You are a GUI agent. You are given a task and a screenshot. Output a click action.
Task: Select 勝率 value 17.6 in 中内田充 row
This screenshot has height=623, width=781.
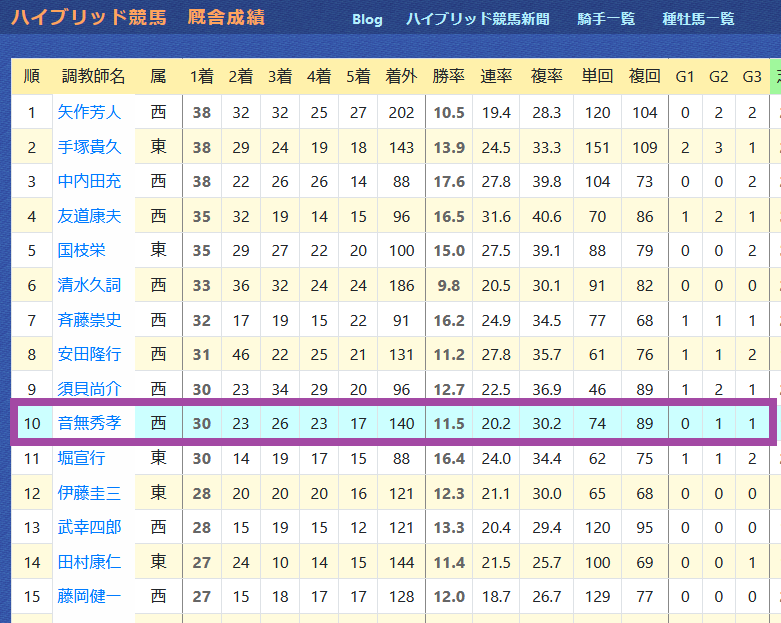[x=449, y=182]
